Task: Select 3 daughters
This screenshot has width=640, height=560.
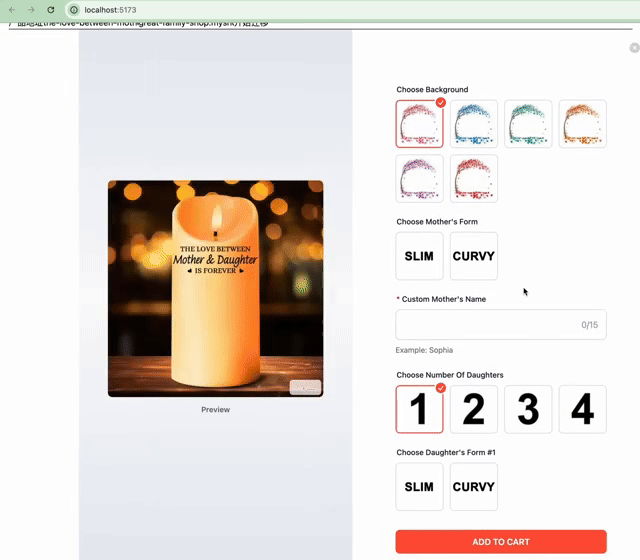Action: click(x=528, y=409)
